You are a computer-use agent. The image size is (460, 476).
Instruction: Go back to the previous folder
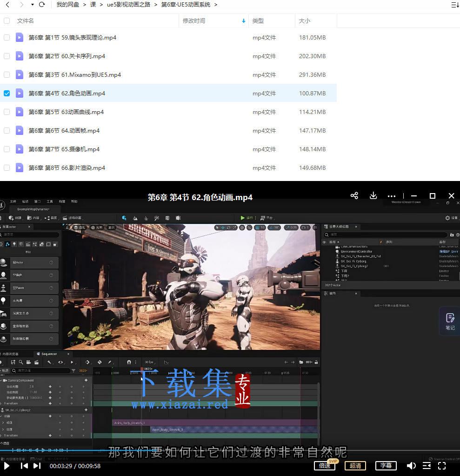pos(7,5)
